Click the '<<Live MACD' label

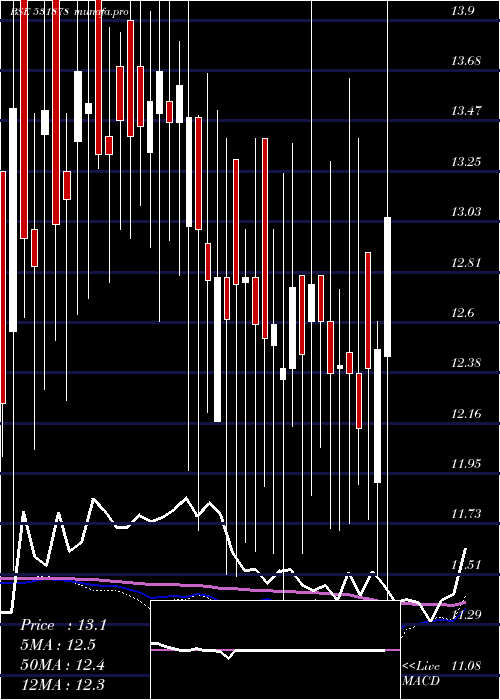[421, 673]
